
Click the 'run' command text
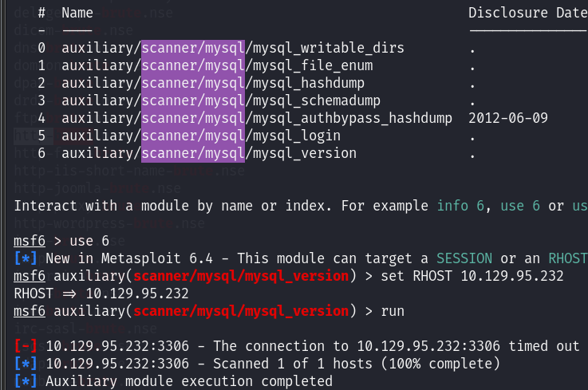[393, 311]
